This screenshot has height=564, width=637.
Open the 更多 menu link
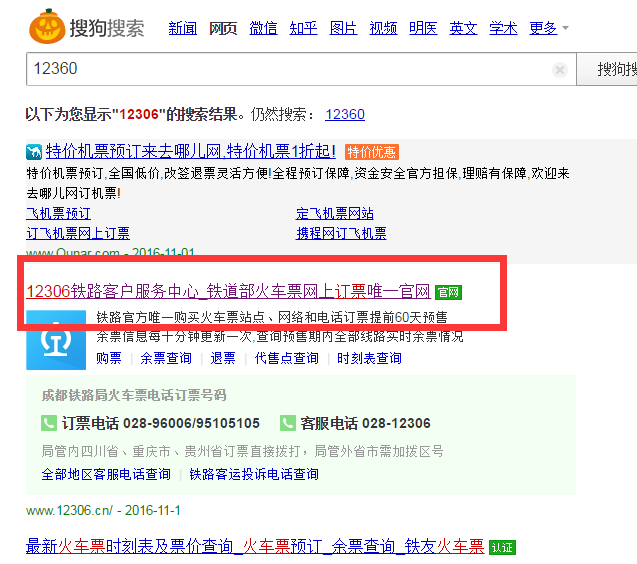click(543, 28)
